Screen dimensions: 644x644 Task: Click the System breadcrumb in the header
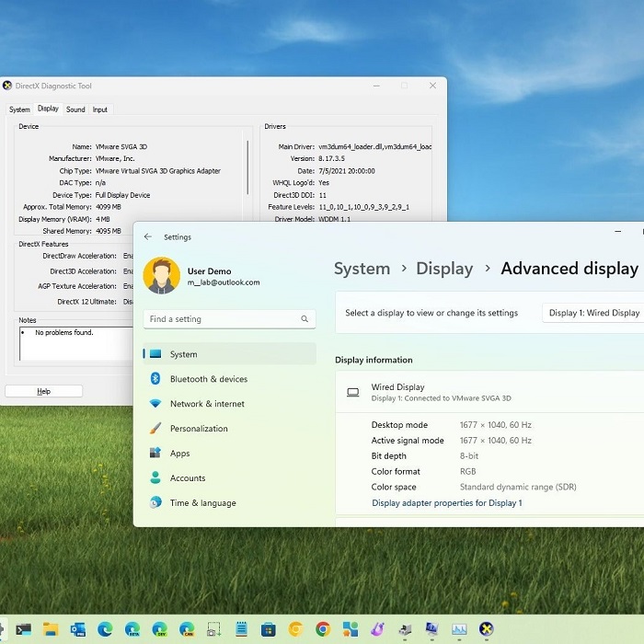tap(362, 269)
